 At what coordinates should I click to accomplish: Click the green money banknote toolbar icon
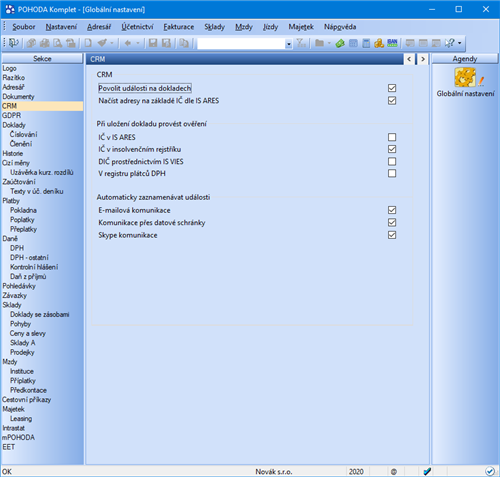click(x=340, y=43)
